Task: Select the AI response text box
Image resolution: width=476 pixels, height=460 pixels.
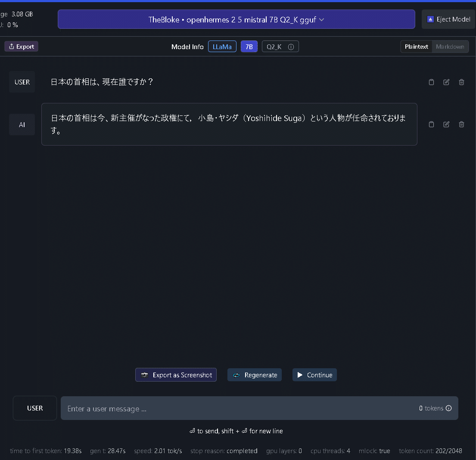Action: coord(229,124)
